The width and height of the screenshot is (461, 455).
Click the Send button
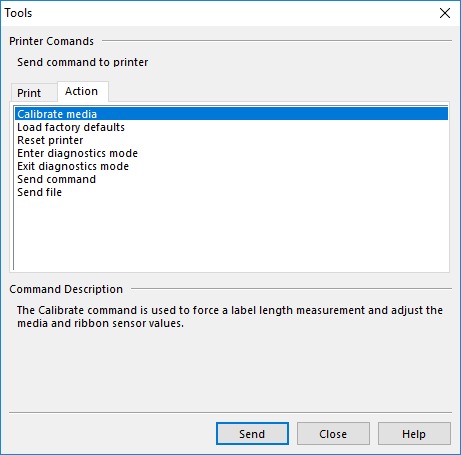coord(252,434)
